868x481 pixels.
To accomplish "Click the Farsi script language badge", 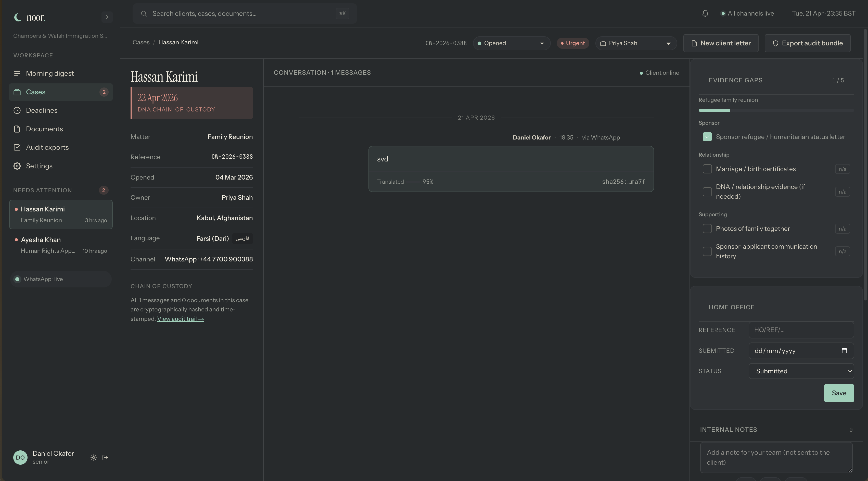I will 242,238.
